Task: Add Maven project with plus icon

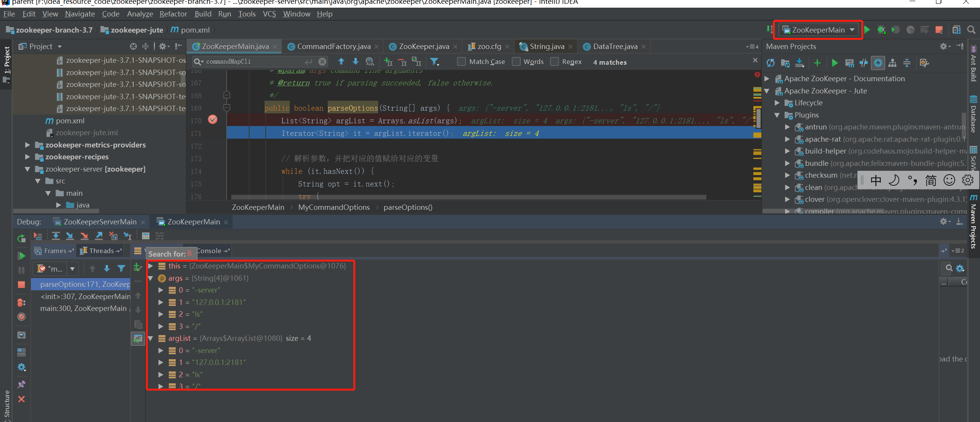Action: [x=817, y=63]
